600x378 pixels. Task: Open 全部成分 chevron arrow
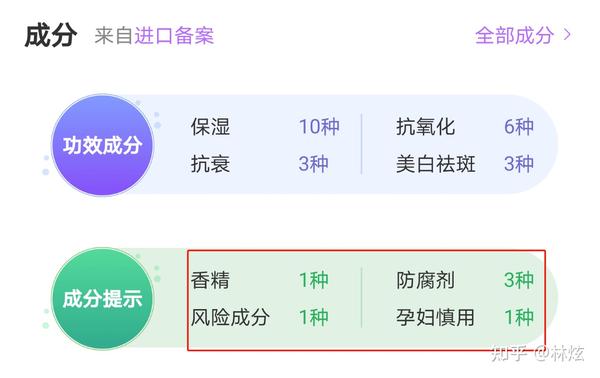tap(567, 35)
